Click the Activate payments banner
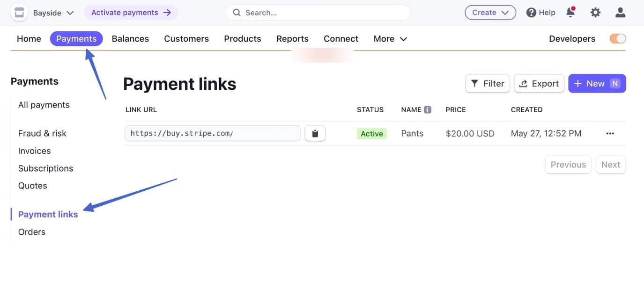The width and height of the screenshot is (644, 303). [x=131, y=12]
